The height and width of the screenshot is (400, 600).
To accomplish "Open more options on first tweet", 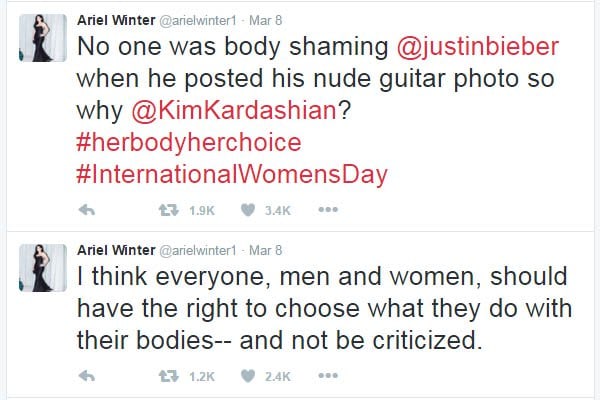I will coord(328,209).
